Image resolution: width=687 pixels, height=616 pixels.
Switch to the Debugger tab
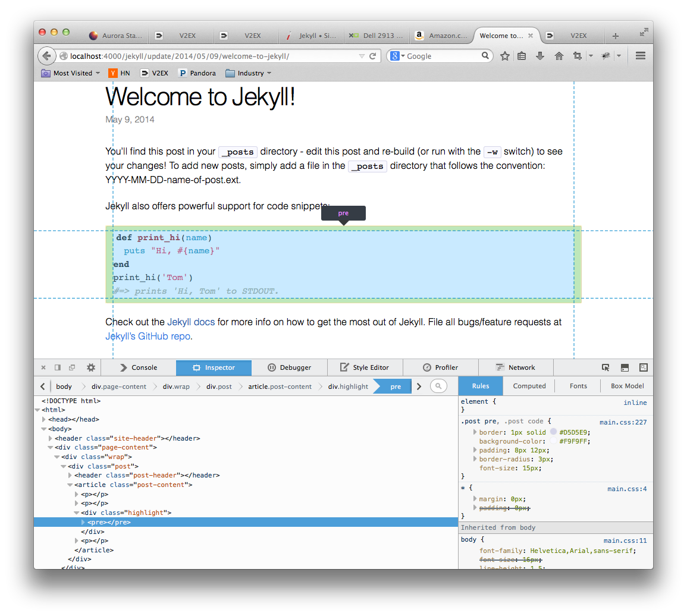click(x=290, y=367)
